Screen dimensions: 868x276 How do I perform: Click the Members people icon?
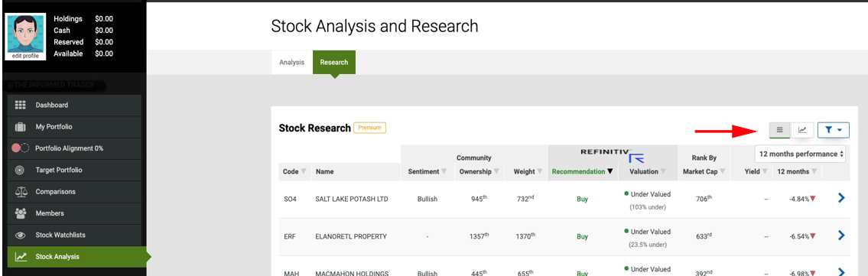click(21, 213)
